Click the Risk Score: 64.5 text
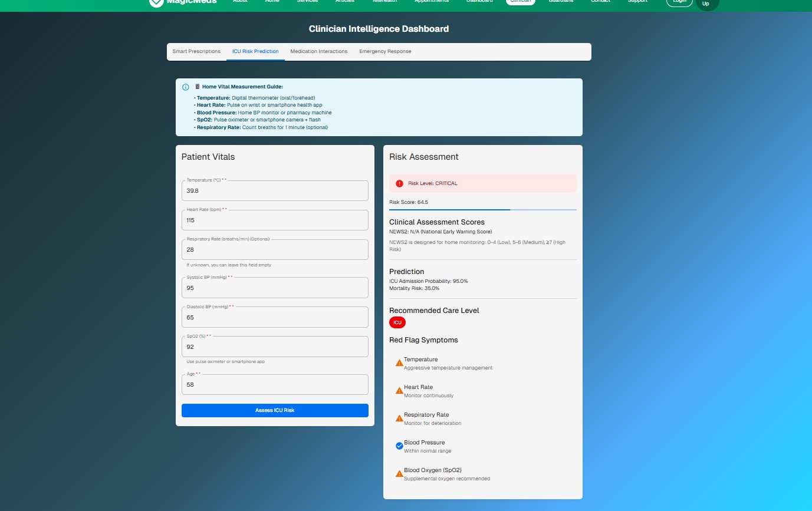 (x=409, y=202)
